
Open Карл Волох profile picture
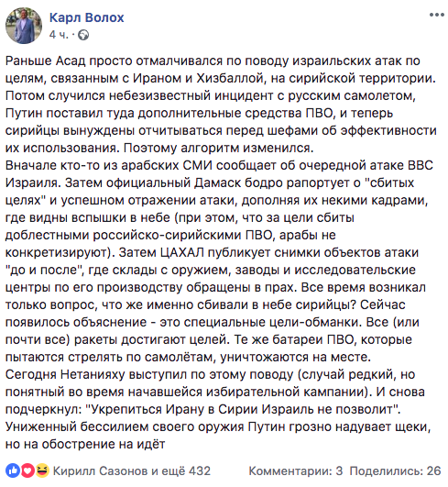(x=24, y=26)
